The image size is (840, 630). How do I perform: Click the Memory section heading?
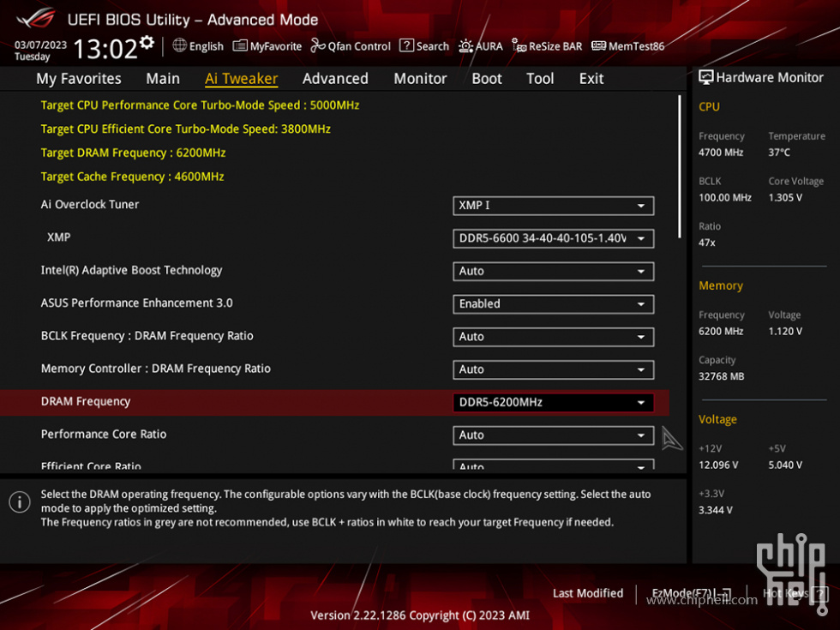721,285
